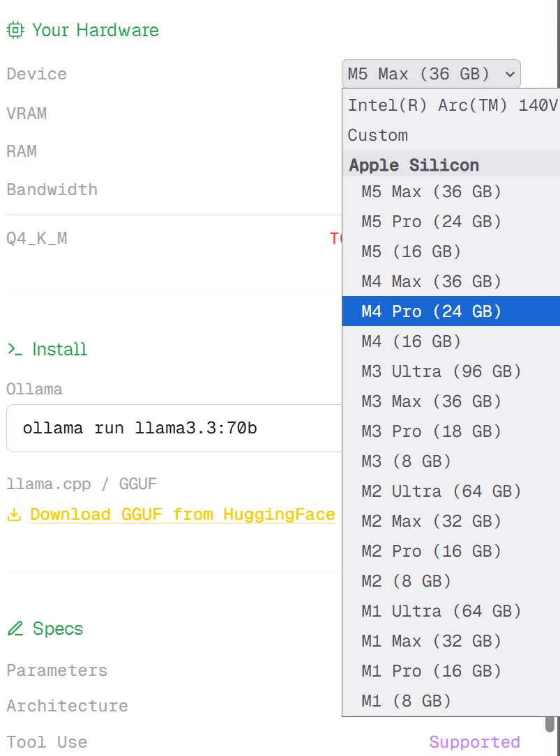Click the pencil icon beside Specs

pyautogui.click(x=15, y=628)
